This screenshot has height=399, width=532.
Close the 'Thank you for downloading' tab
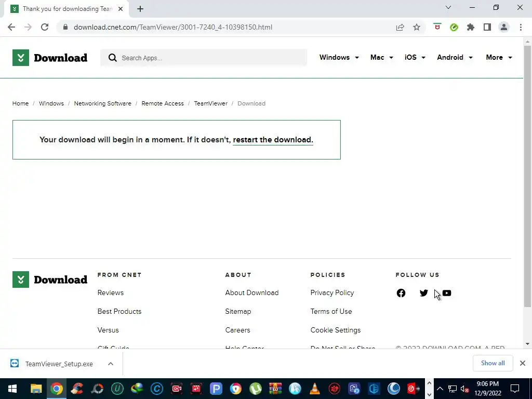tap(121, 9)
